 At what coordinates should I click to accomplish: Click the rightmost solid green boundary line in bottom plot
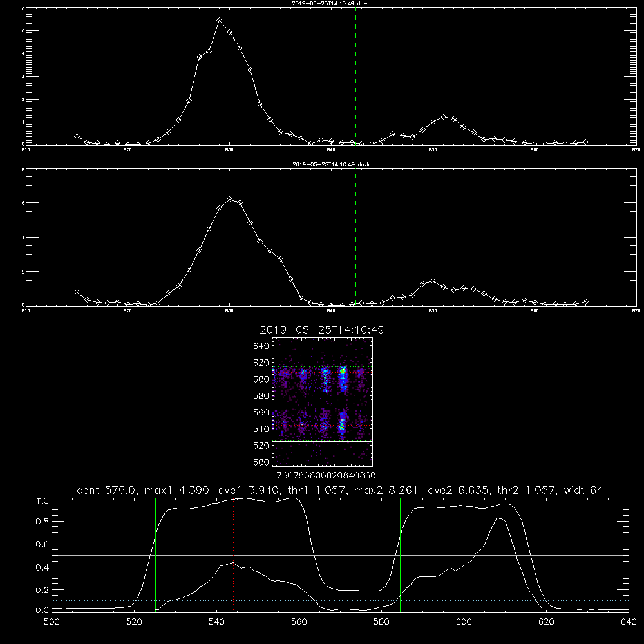526,555
